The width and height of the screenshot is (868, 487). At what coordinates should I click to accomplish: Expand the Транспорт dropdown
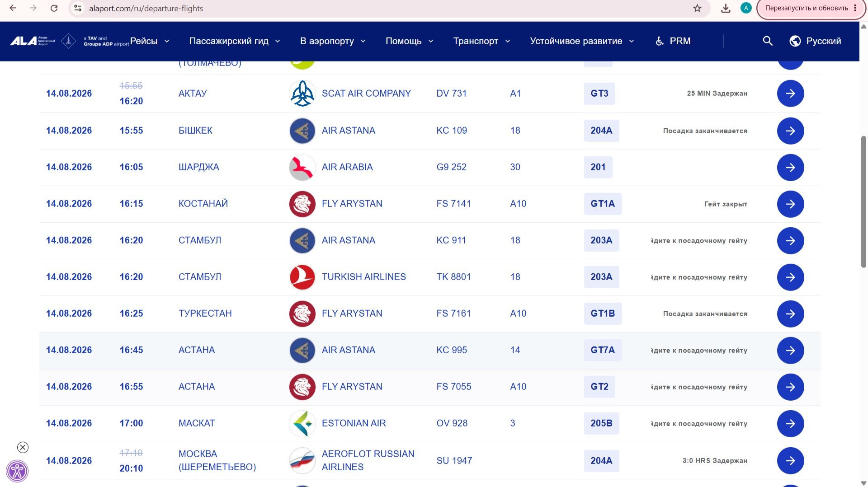(482, 41)
